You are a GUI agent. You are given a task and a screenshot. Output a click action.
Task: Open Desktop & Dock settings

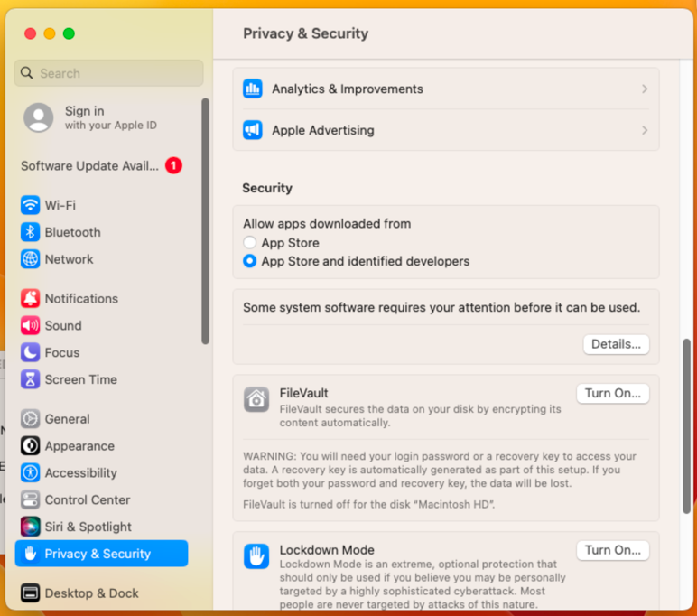click(91, 593)
